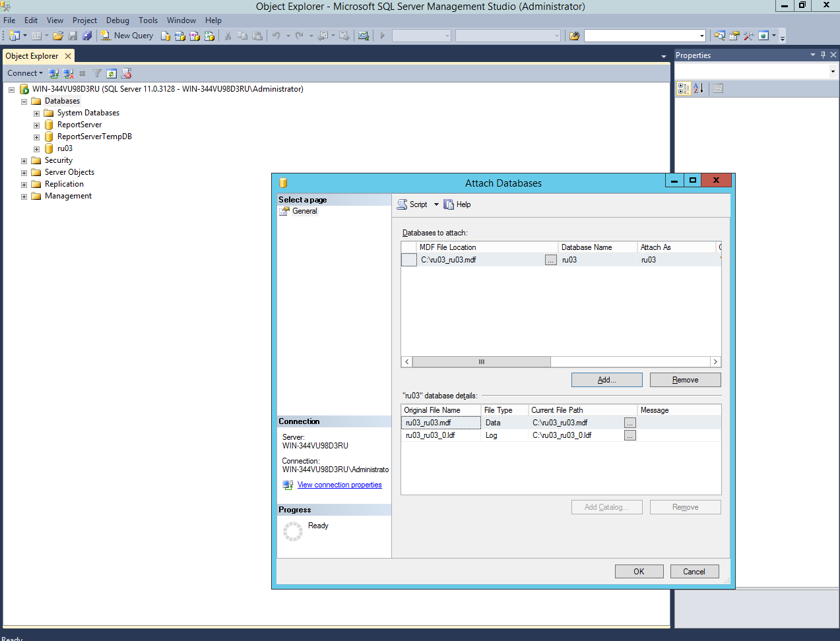Expand the Management folder node
This screenshot has height=641, width=840.
(x=24, y=197)
